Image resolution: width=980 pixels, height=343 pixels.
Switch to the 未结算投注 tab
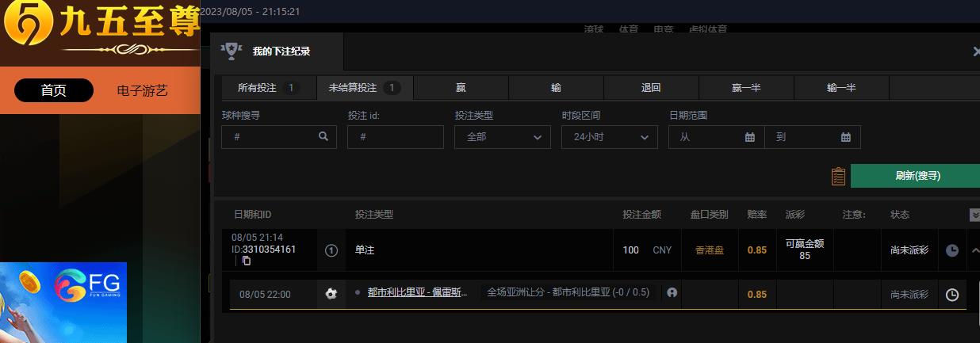[365, 88]
